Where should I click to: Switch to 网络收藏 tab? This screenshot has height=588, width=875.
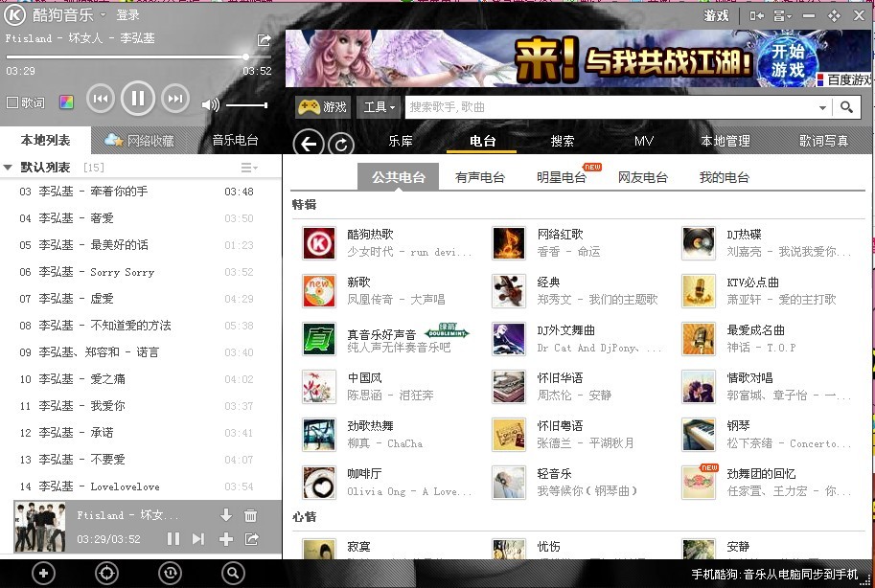pos(140,140)
